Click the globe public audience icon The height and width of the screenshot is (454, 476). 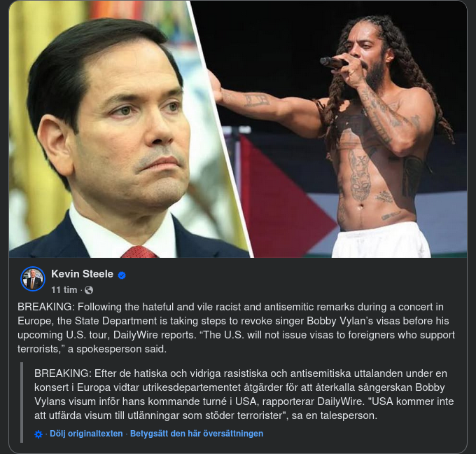tap(89, 290)
